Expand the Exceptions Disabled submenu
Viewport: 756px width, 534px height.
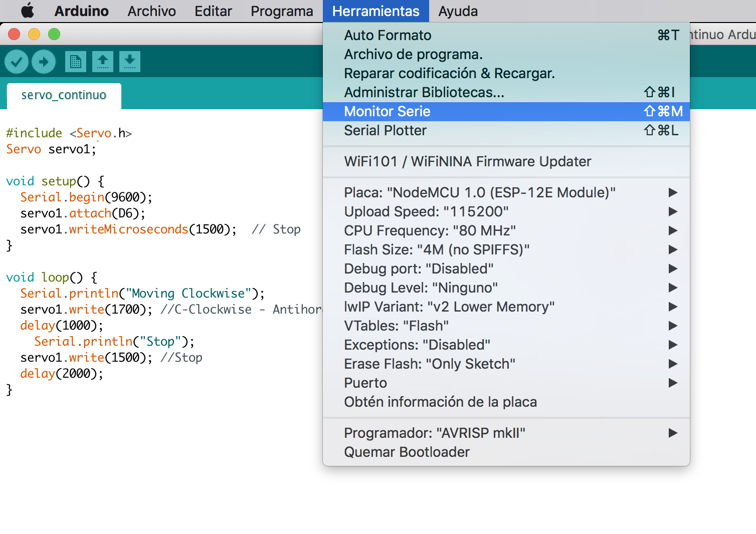(506, 345)
